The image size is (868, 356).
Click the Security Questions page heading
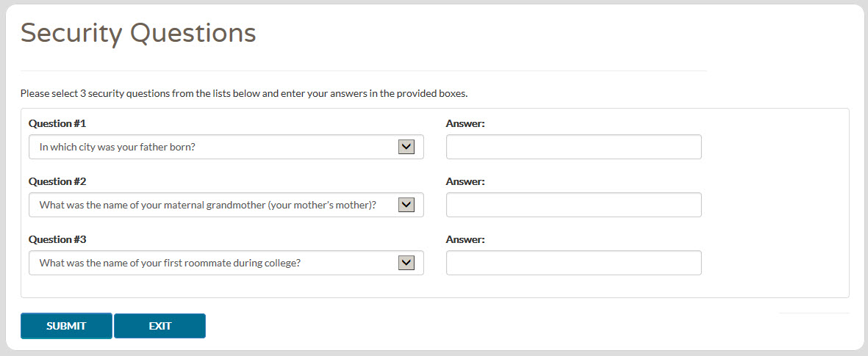pyautogui.click(x=138, y=33)
